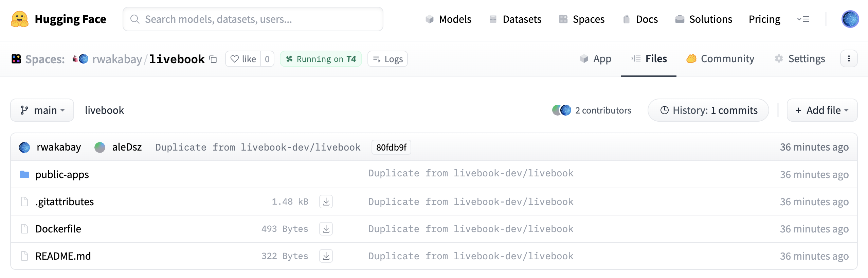Open the three-dot options menu
Viewport: 868px width, 278px height.
pos(849,59)
